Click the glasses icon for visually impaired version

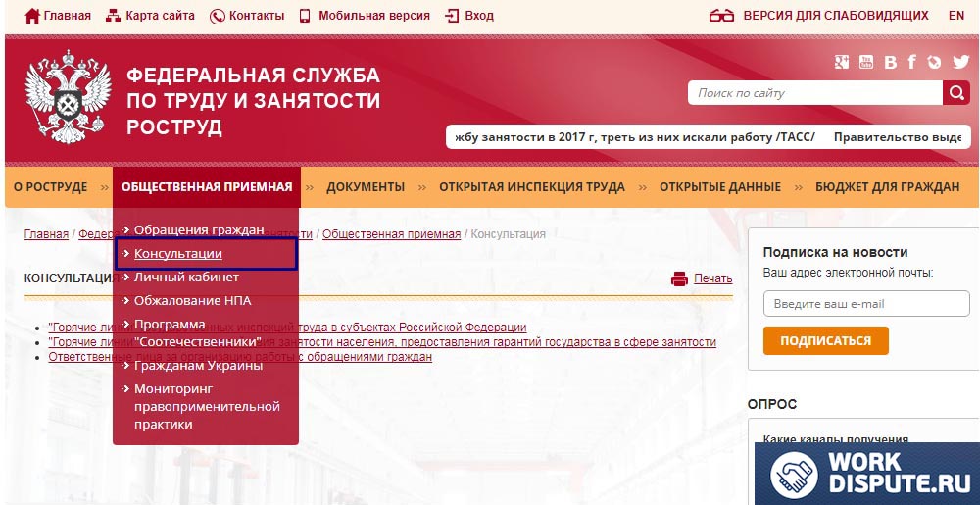point(722,16)
